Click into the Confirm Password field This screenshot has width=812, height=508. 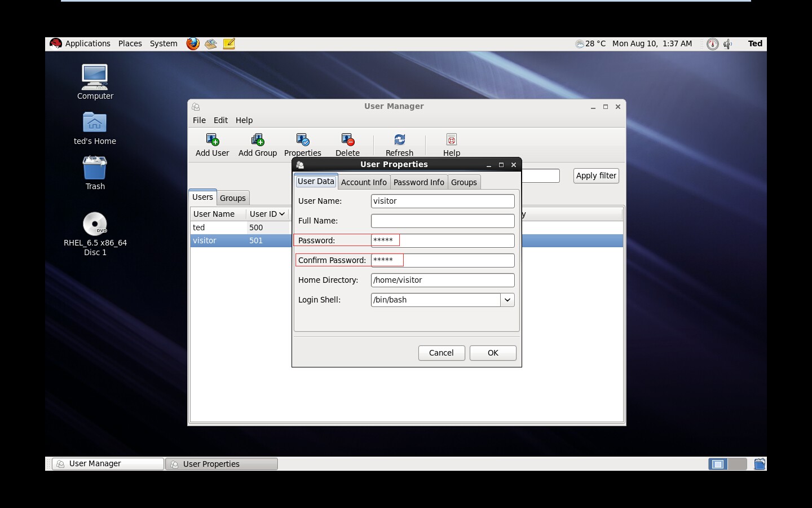(443, 260)
